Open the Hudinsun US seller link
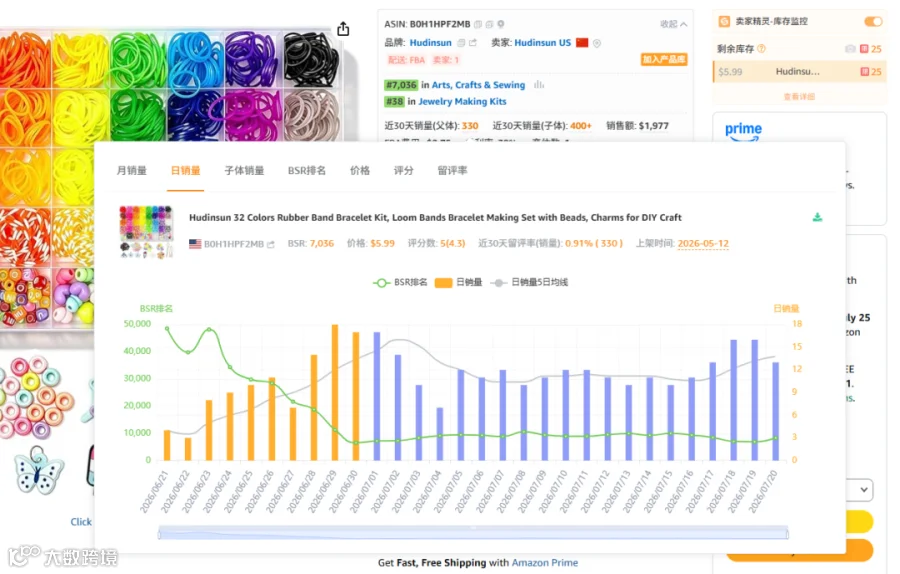Image resolution: width=900 pixels, height=574 pixels. point(542,42)
